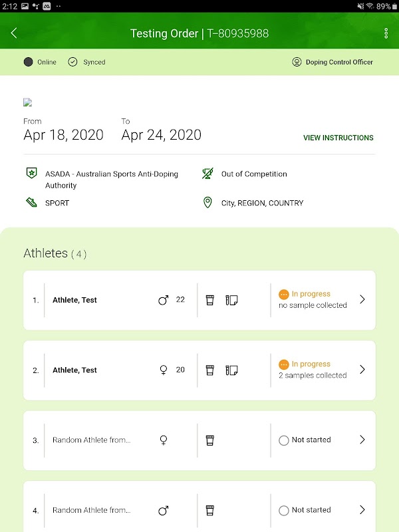
Task: Tap the notes icon for athlete 2
Action: coord(231,370)
